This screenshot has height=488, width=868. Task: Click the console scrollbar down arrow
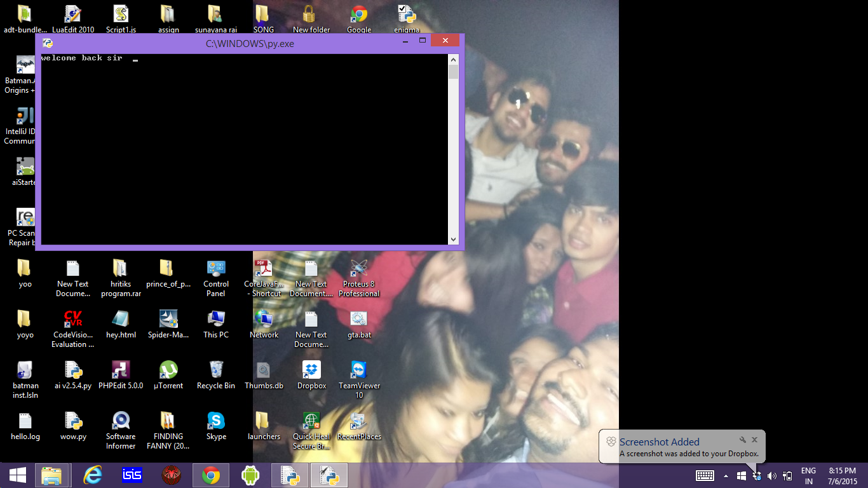pyautogui.click(x=453, y=240)
